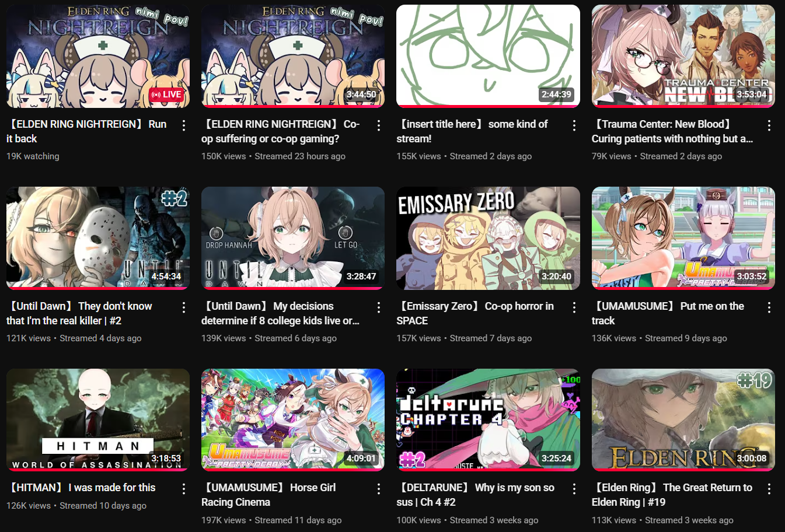The height and width of the screenshot is (532, 785).
Task: Open three-dot menu for Trauma Center: New Blood video
Action: click(769, 125)
